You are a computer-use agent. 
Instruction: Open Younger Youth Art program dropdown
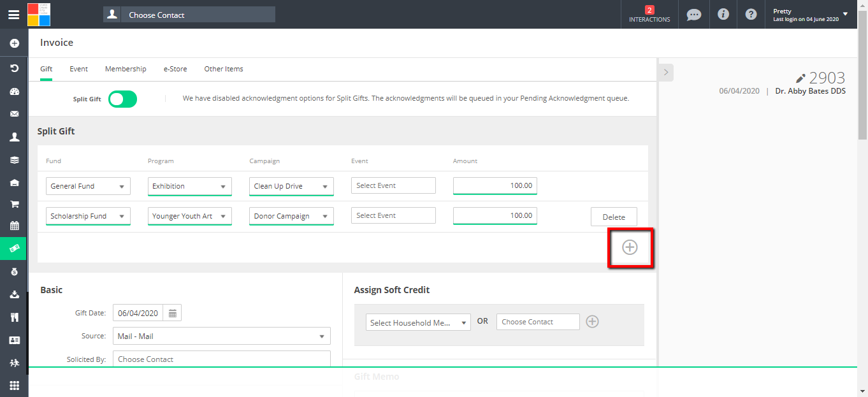click(x=189, y=216)
